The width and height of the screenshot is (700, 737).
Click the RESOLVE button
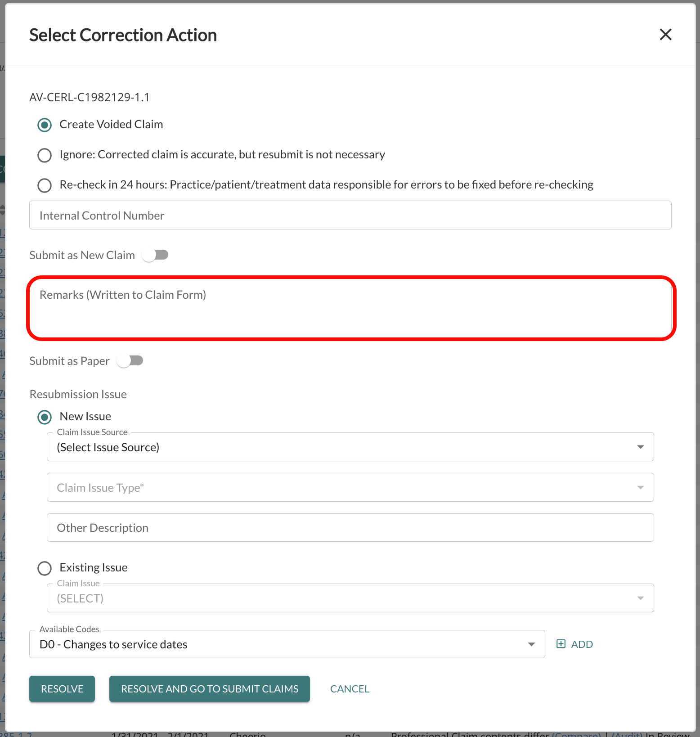pyautogui.click(x=62, y=688)
